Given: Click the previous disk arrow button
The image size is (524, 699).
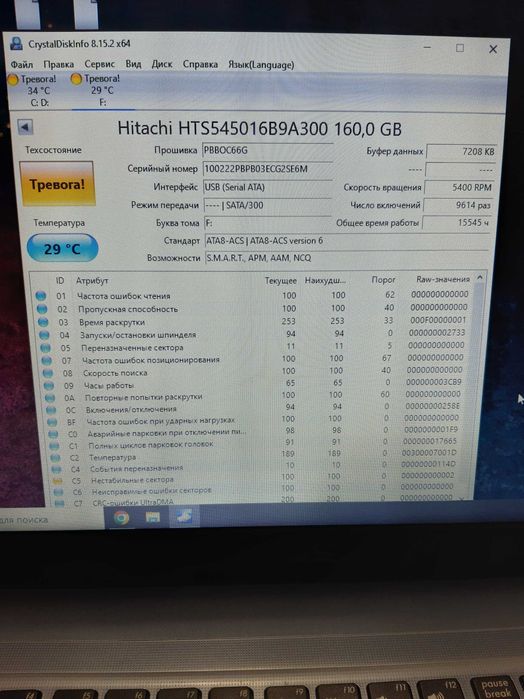Looking at the screenshot, I should pyautogui.click(x=25, y=127).
